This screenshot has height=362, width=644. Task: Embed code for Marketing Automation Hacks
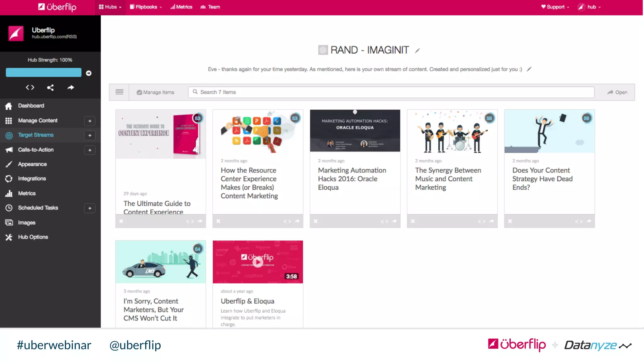[x=384, y=221]
